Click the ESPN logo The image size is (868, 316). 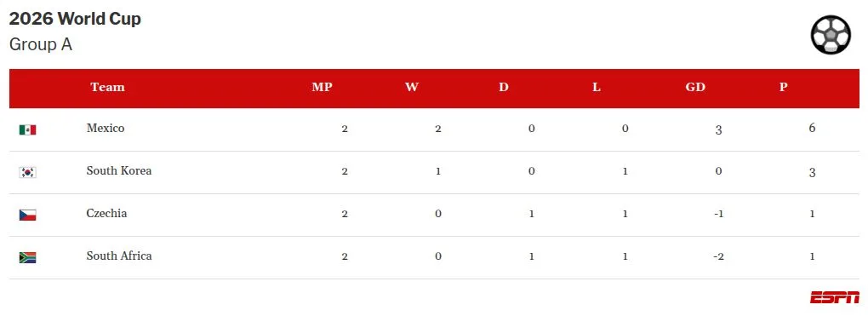835,297
